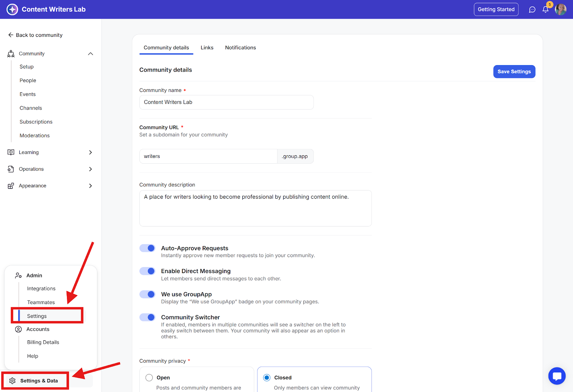The width and height of the screenshot is (573, 392).
Task: Click the back arrow icon beside Back to community
Action: click(11, 35)
